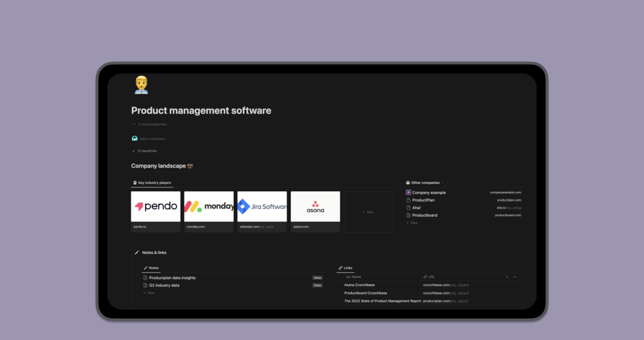This screenshot has width=644, height=340.
Task: Open the atlassian.com link
Action: [256, 226]
